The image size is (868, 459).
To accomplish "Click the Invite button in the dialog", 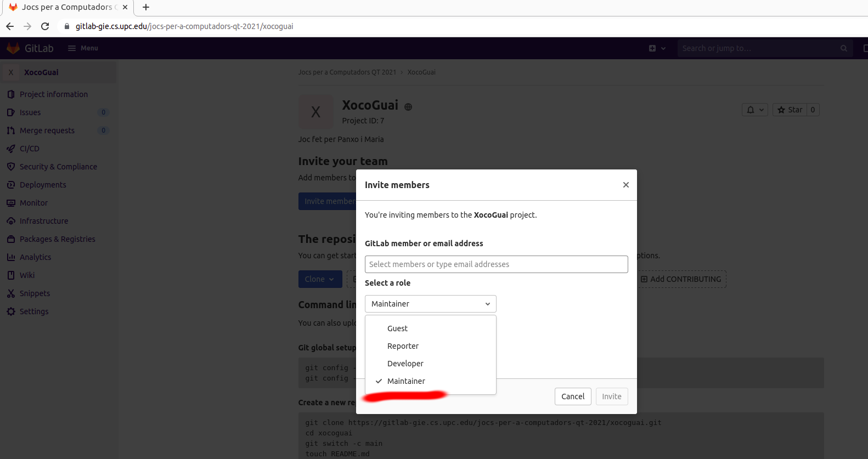I will (612, 396).
